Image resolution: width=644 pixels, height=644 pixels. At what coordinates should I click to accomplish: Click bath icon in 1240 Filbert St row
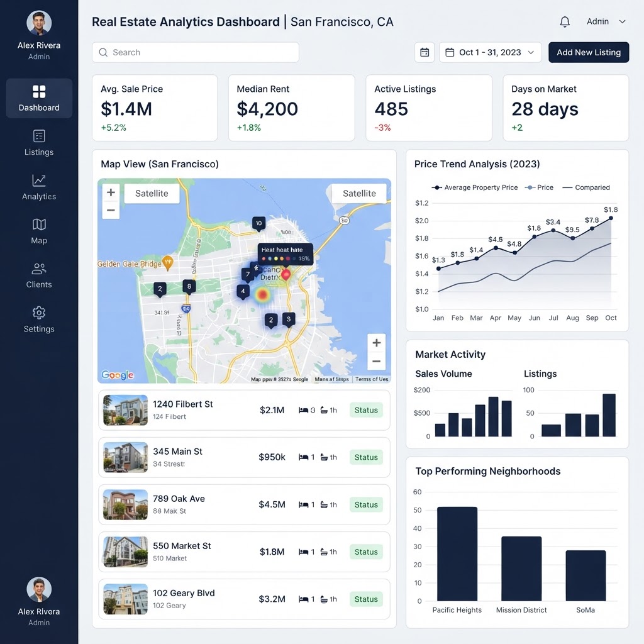[324, 410]
